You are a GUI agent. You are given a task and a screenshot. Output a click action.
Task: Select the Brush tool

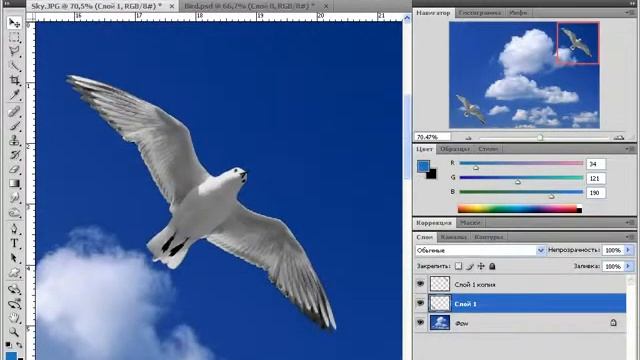coord(14,126)
